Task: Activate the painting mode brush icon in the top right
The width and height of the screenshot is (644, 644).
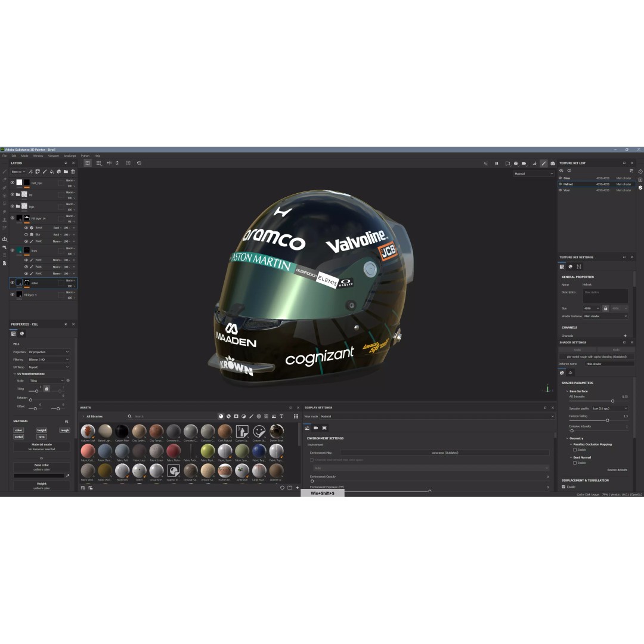Action: pyautogui.click(x=544, y=163)
